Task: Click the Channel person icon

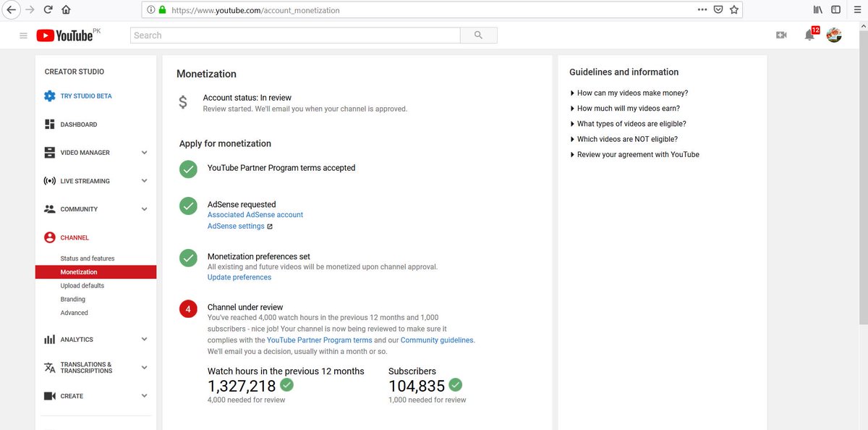Action: (49, 237)
